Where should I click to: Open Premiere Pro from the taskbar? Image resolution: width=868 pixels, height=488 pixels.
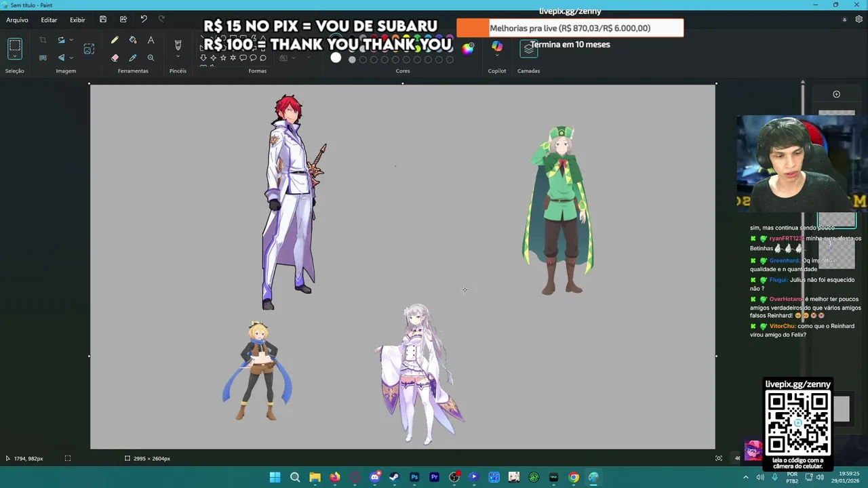point(434,477)
